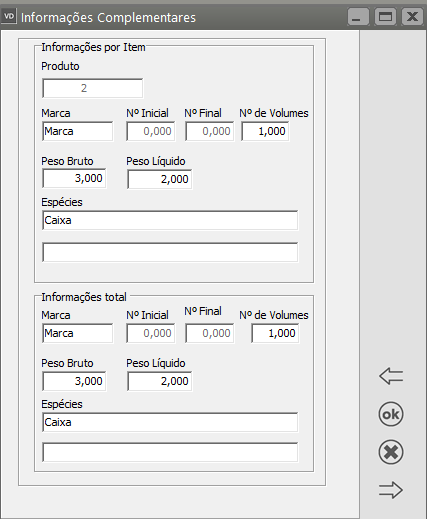Screen dimensions: 427x519
Task: Edit the total Peso Líquido field
Action: pos(160,381)
